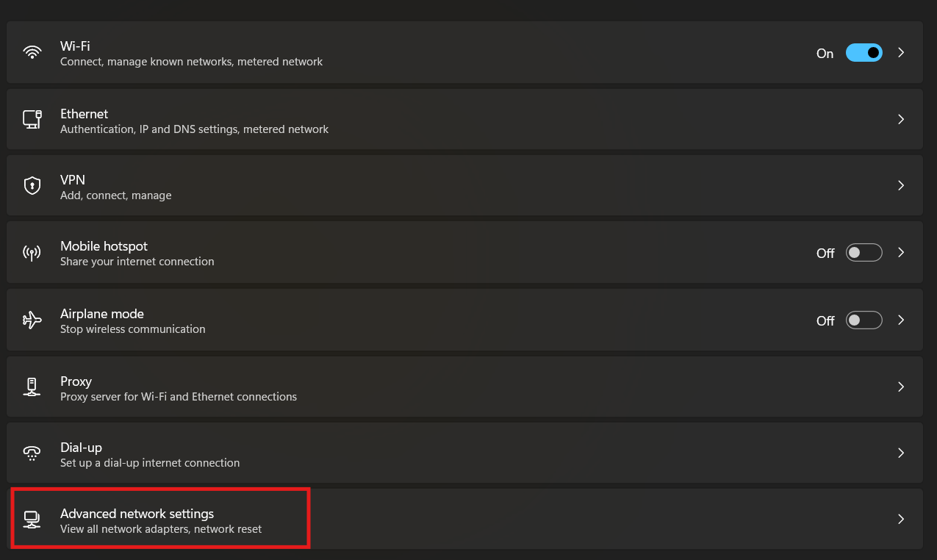937x560 pixels.
Task: Select the "Stop wireless communication" description text
Action: pyautogui.click(x=133, y=329)
